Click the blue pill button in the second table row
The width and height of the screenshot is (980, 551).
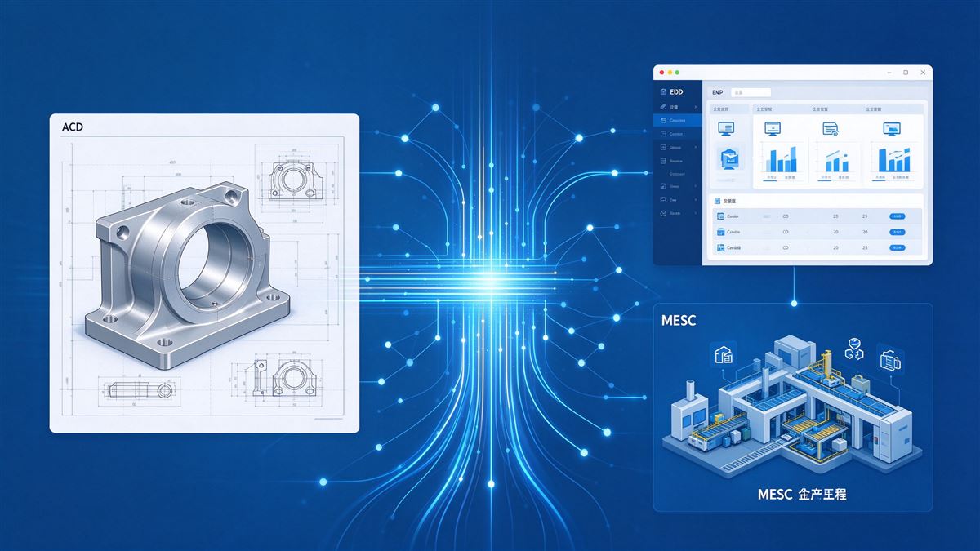[897, 232]
